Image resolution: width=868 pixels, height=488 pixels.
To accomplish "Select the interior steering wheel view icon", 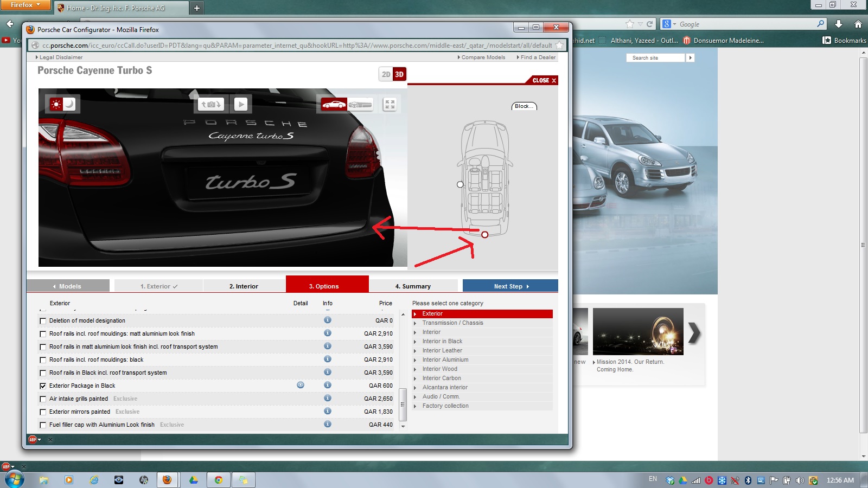I will (x=360, y=104).
